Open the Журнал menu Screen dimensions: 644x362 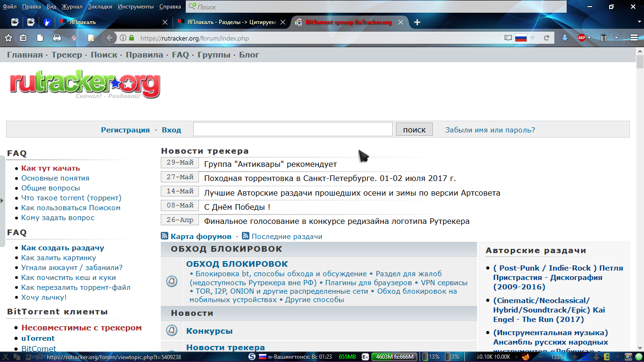pyautogui.click(x=72, y=7)
